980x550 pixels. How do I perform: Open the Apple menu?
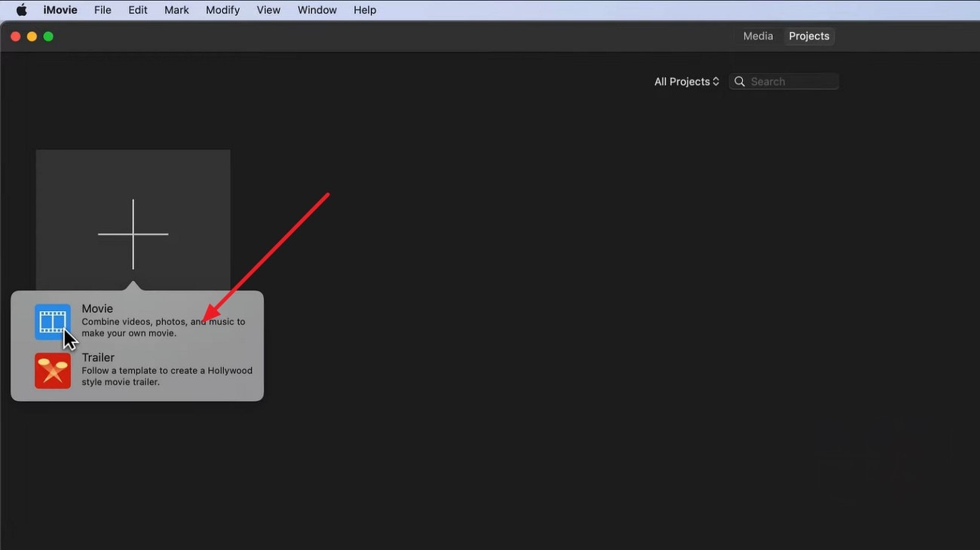click(22, 10)
